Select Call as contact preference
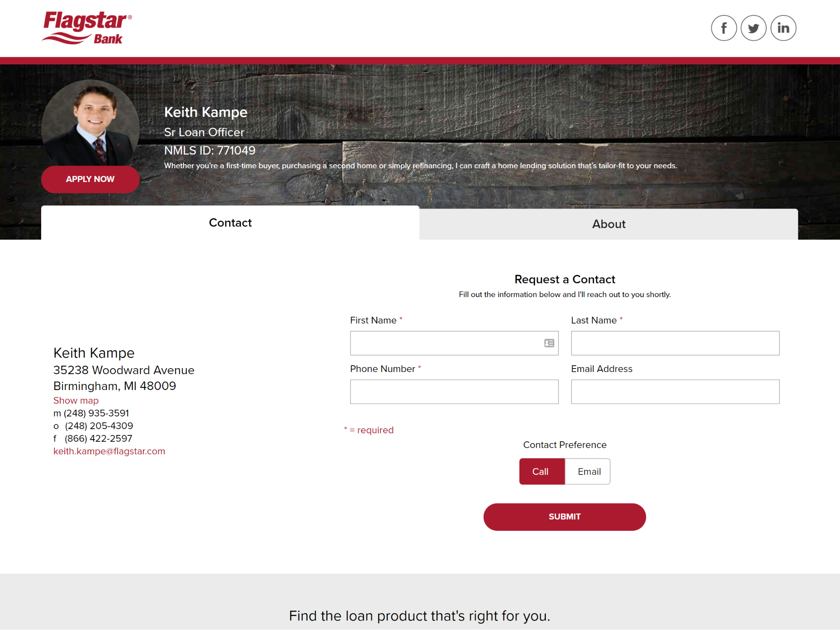The height and width of the screenshot is (630, 840). tap(542, 472)
